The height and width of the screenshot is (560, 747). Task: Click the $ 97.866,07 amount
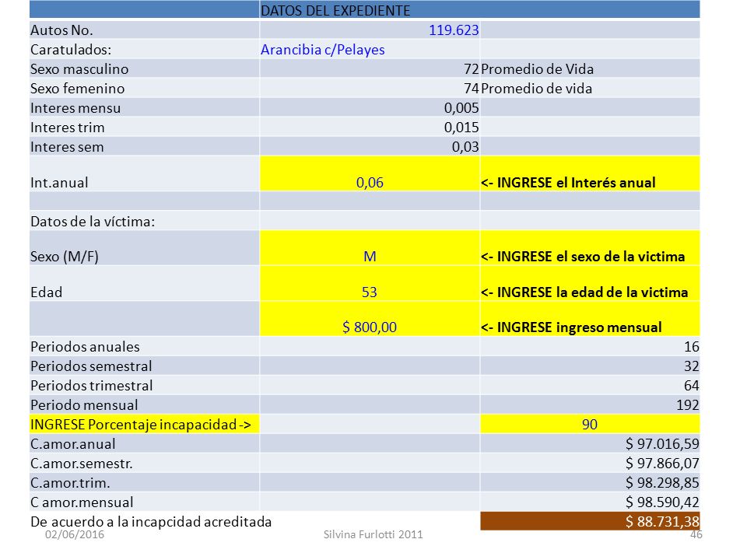click(x=662, y=464)
